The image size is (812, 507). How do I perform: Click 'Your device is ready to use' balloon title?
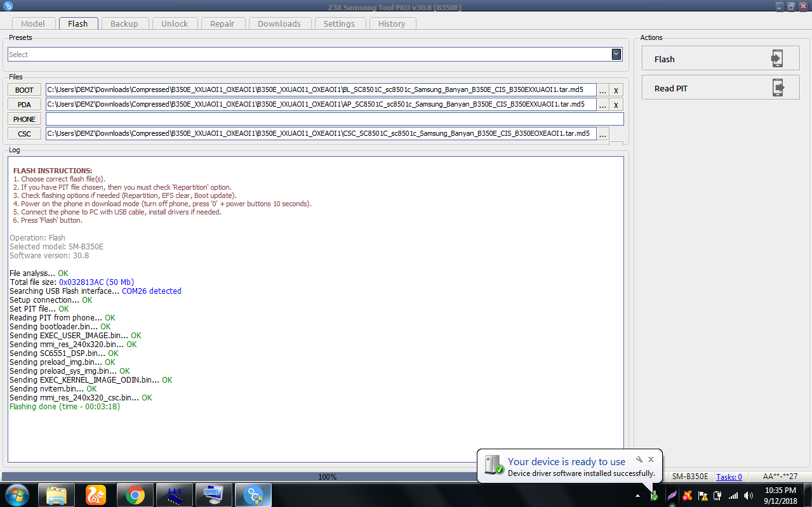pyautogui.click(x=566, y=462)
